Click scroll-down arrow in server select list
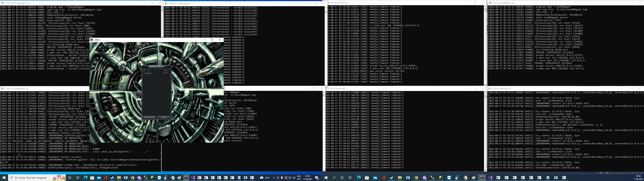The width and height of the screenshot is (644, 181). tap(170, 114)
